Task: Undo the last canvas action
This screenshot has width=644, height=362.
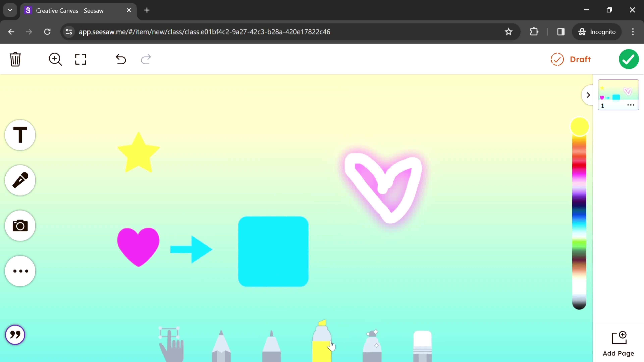Action: coord(121,59)
